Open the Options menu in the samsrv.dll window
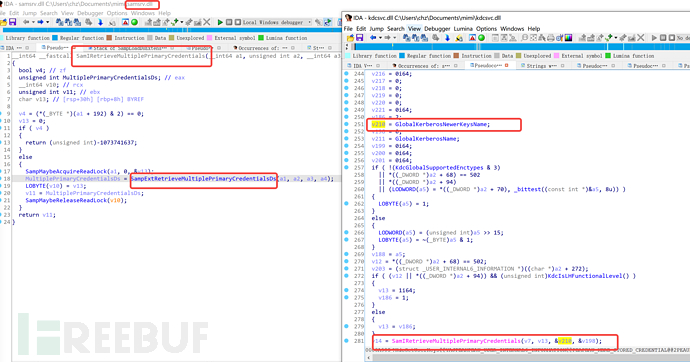This screenshot has height=362, width=690. pyautogui.click(x=117, y=13)
